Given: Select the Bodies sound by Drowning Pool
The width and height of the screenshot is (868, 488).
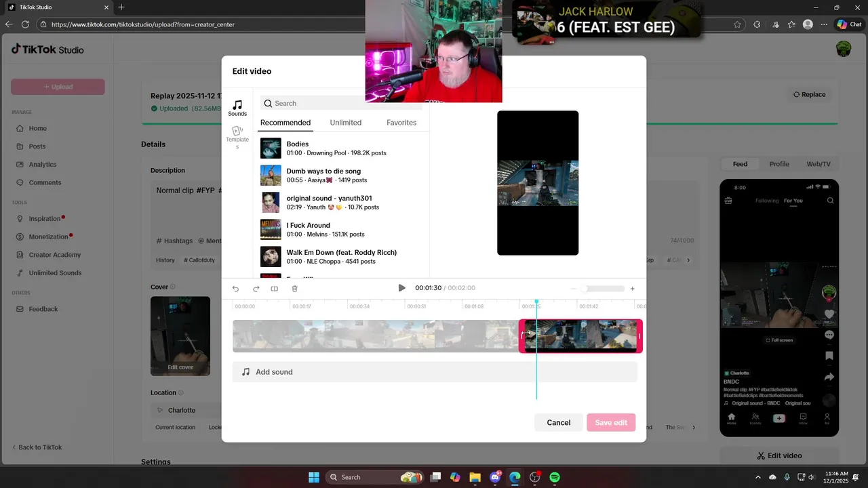Looking at the screenshot, I should pyautogui.click(x=341, y=148).
